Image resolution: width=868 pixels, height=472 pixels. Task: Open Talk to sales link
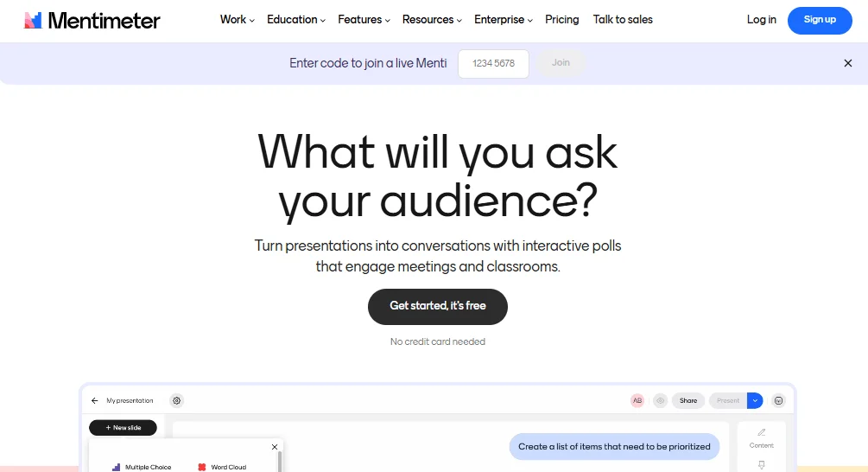click(x=623, y=19)
